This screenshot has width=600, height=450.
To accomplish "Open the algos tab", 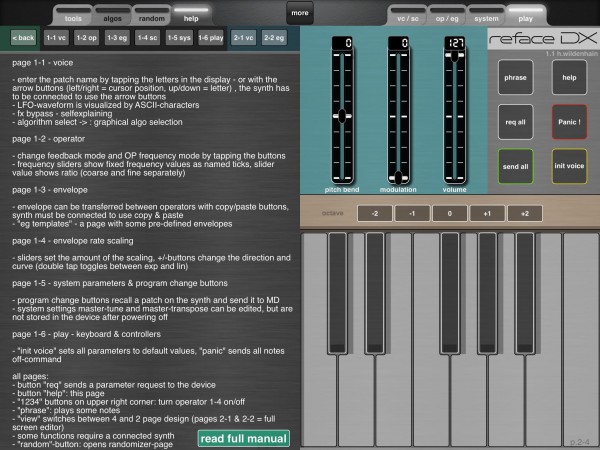I will (112, 15).
